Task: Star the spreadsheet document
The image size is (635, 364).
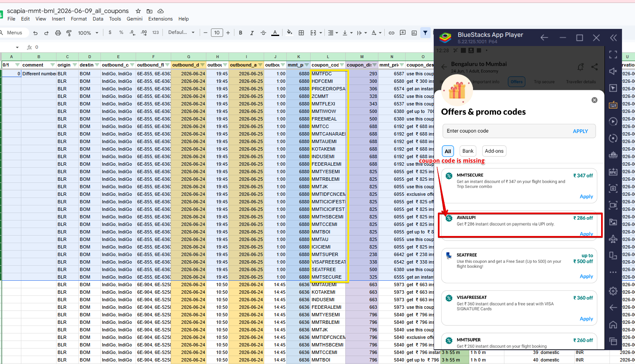Action: click(x=138, y=11)
